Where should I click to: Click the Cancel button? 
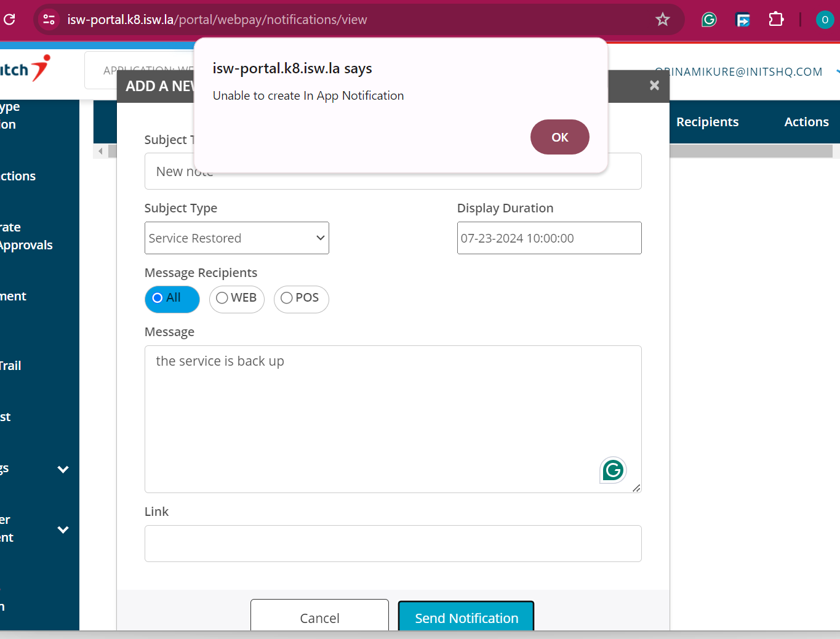click(x=319, y=617)
